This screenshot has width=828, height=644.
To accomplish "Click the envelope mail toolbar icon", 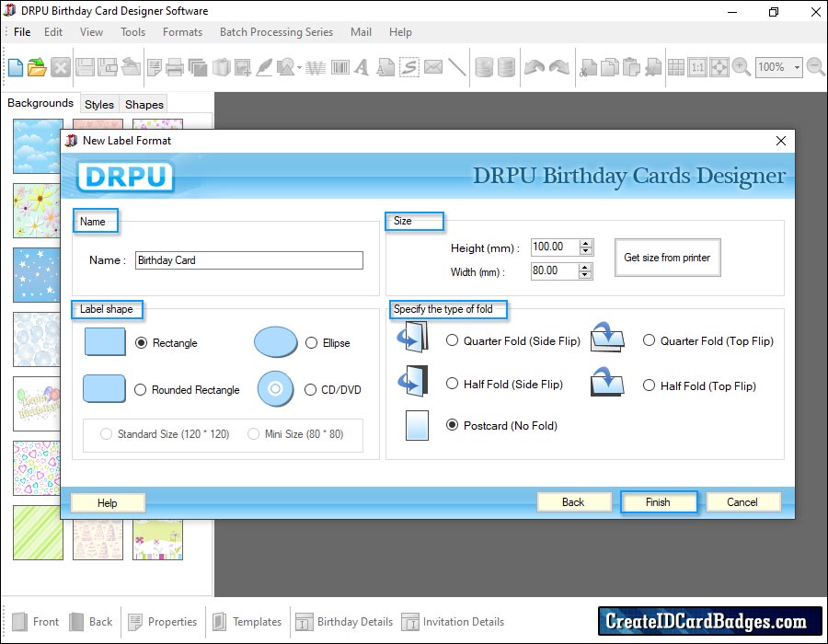I will tap(433, 67).
